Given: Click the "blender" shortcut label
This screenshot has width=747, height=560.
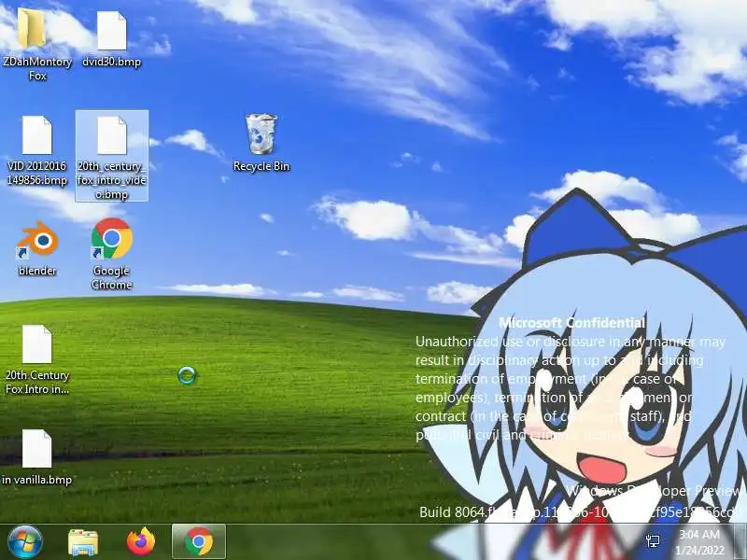Looking at the screenshot, I should point(37,271).
